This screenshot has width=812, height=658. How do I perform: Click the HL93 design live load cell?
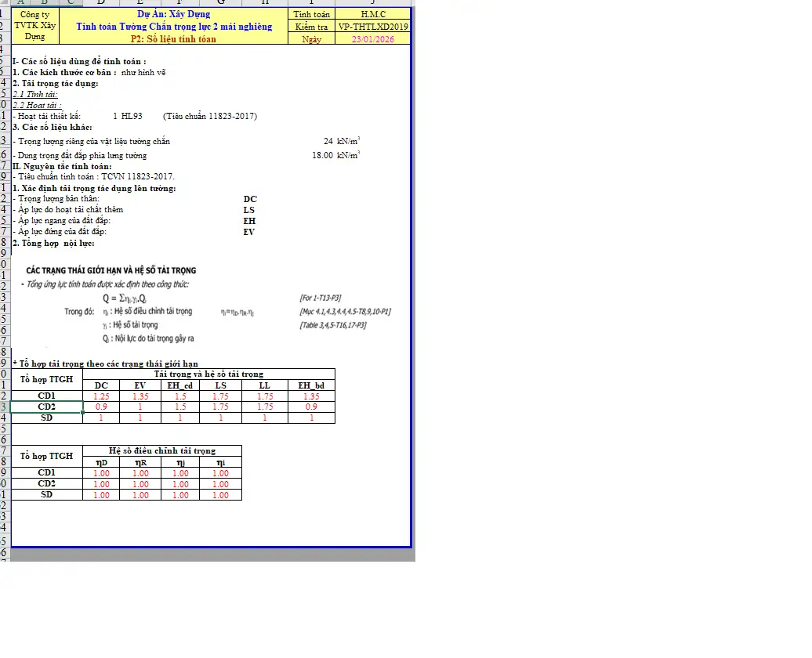click(x=131, y=116)
